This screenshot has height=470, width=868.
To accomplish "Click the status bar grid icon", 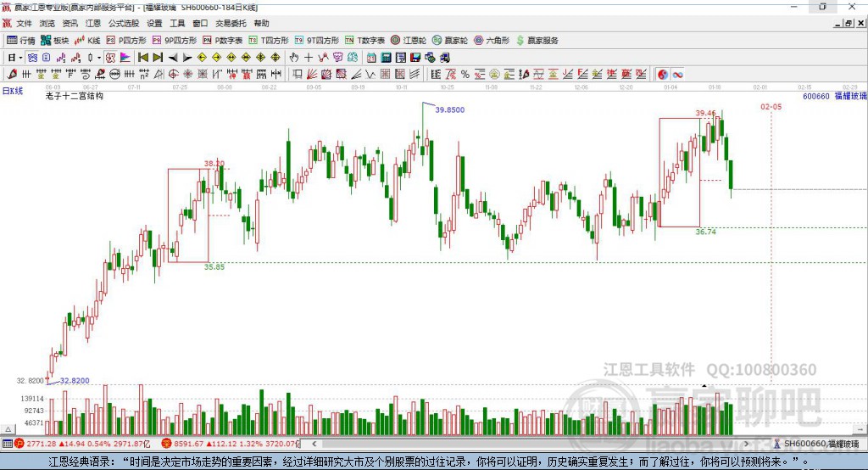I will click(7, 444).
